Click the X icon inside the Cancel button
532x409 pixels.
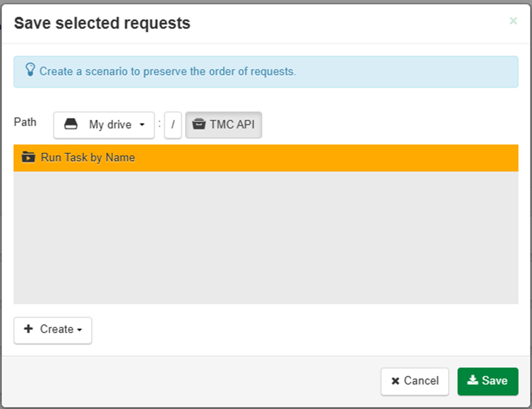tap(394, 381)
